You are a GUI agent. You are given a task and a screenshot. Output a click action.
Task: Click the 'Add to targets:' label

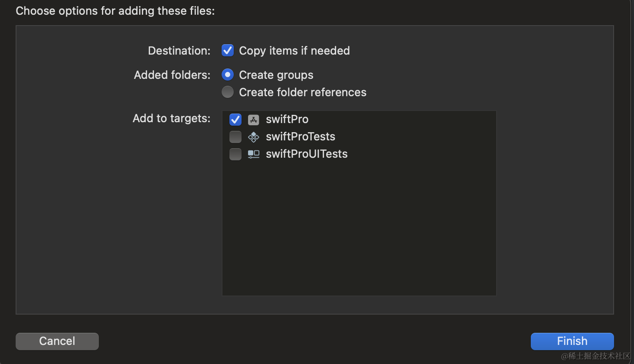(x=171, y=118)
